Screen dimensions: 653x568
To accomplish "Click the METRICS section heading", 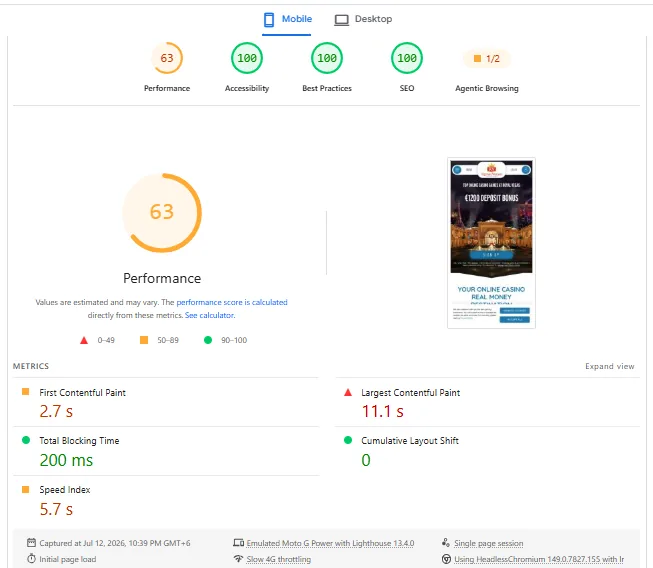I will 31,366.
